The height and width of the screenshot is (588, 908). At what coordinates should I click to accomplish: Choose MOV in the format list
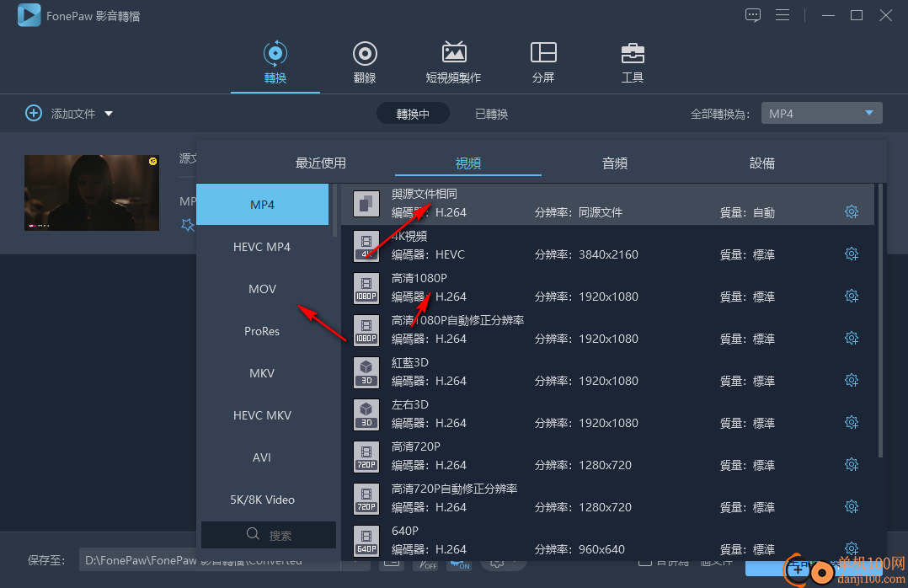(262, 288)
